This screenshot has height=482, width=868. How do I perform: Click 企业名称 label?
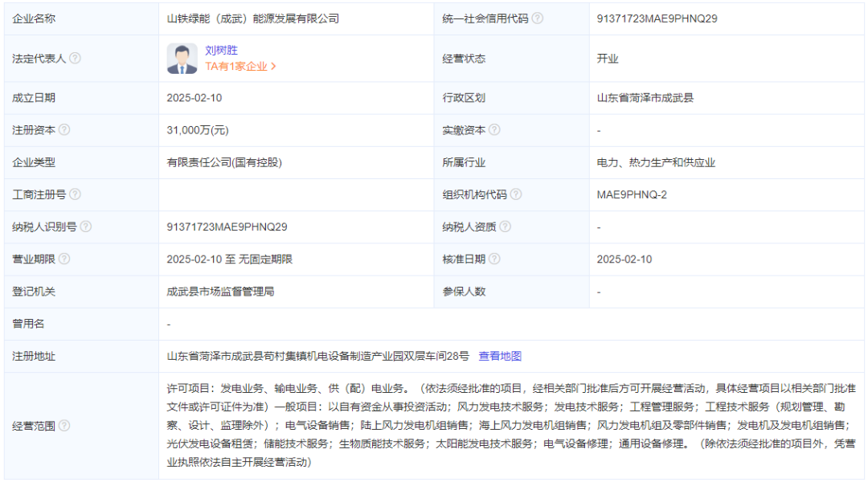(x=34, y=18)
